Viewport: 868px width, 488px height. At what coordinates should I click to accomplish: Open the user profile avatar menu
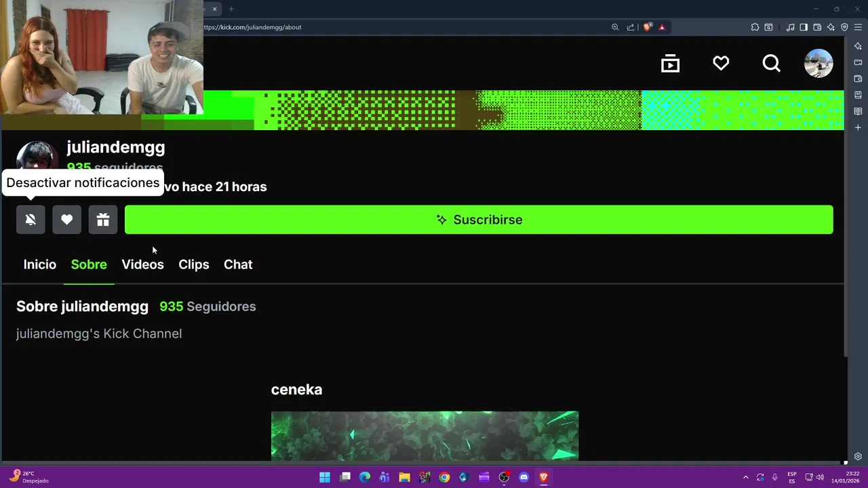pyautogui.click(x=818, y=63)
